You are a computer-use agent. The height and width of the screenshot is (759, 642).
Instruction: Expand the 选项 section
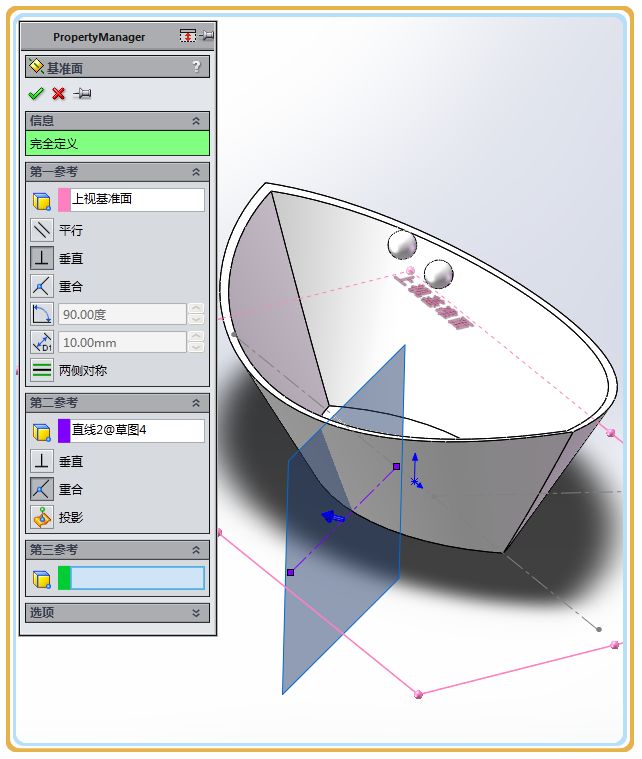pos(196,613)
